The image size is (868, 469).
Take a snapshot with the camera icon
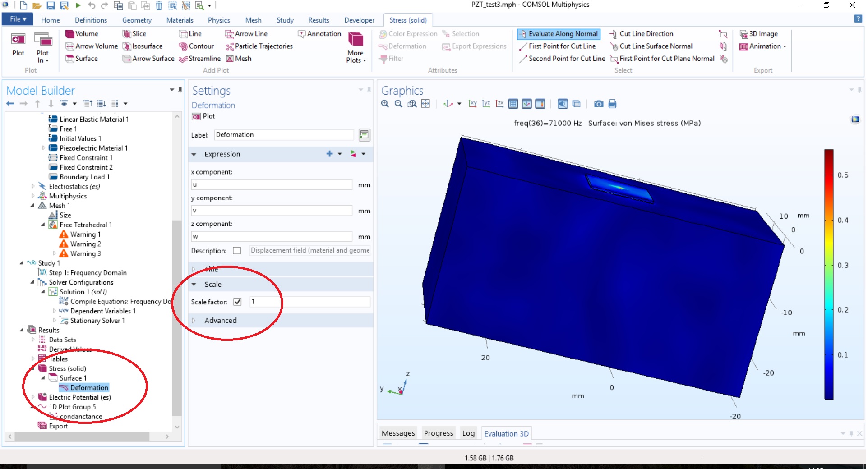[598, 104]
